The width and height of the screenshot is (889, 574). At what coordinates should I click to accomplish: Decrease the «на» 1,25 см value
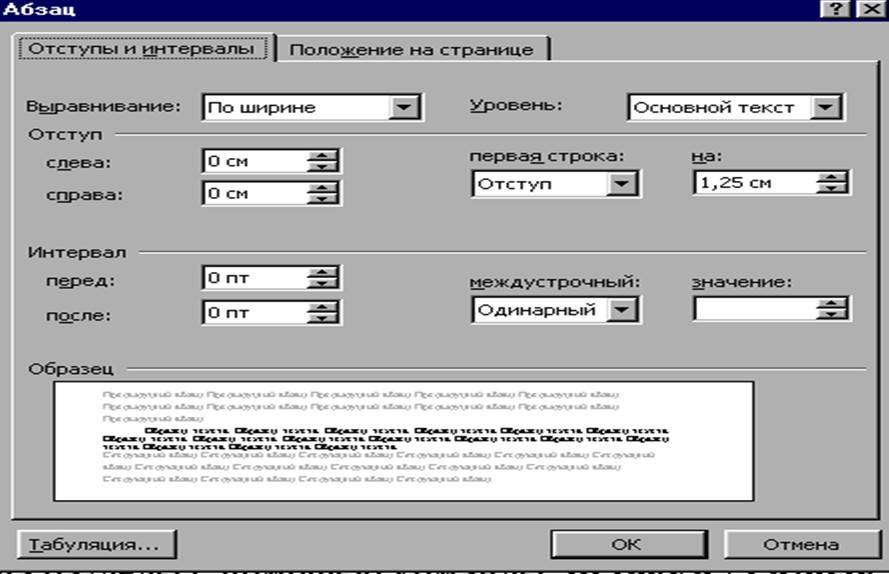click(x=832, y=188)
